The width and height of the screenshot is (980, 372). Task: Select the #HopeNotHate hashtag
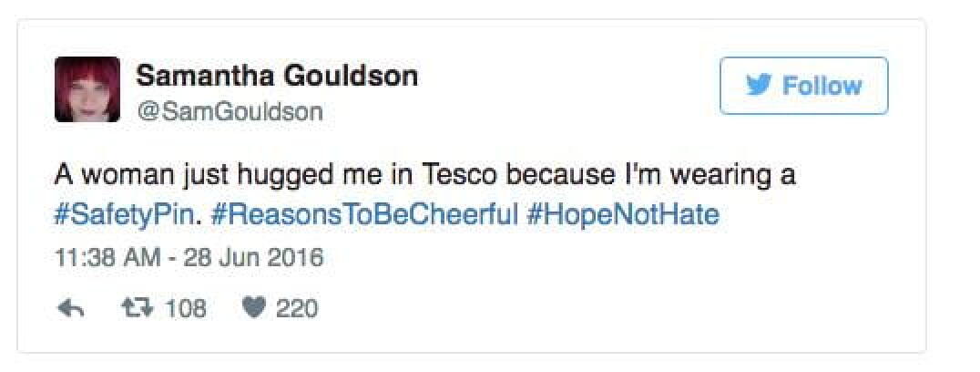tap(623, 215)
